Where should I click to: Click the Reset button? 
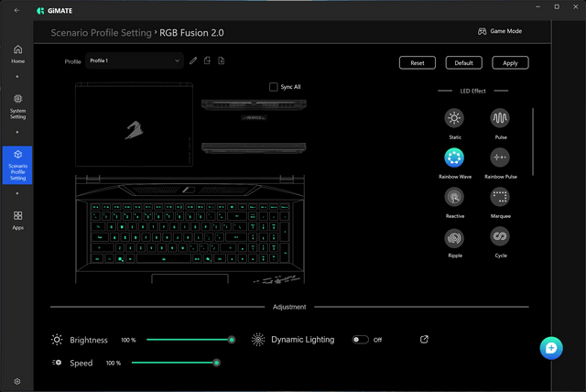[418, 63]
